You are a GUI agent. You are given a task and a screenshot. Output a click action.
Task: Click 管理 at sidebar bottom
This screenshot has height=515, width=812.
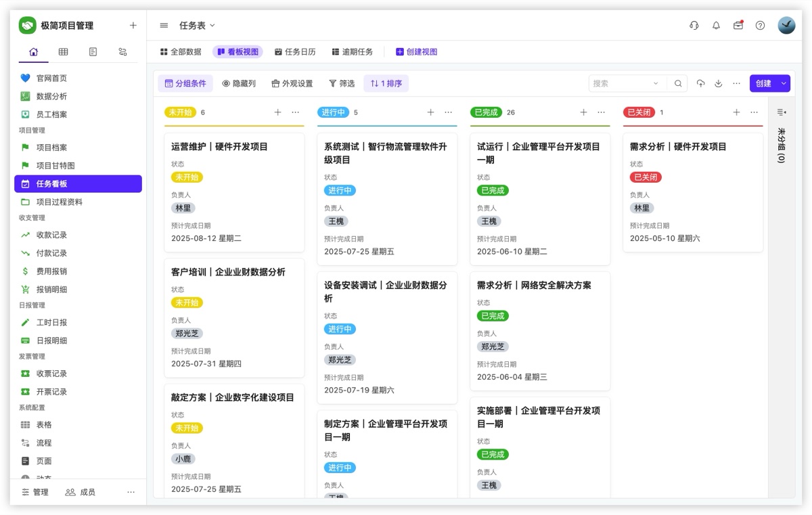pos(35,492)
